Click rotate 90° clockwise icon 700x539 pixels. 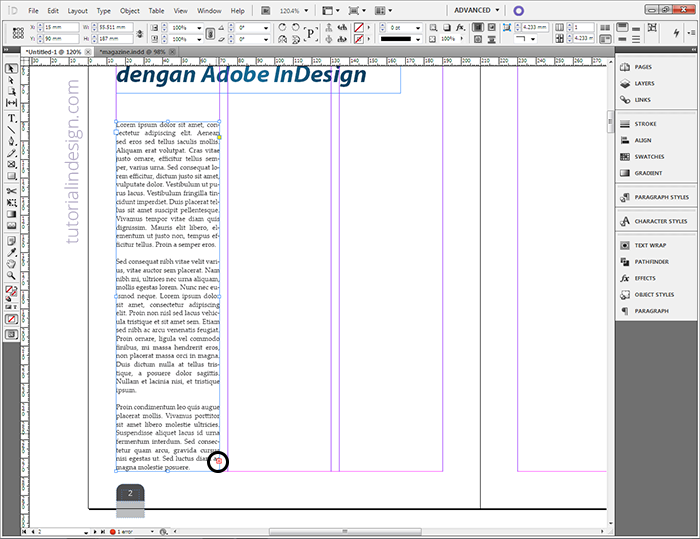tap(282, 27)
